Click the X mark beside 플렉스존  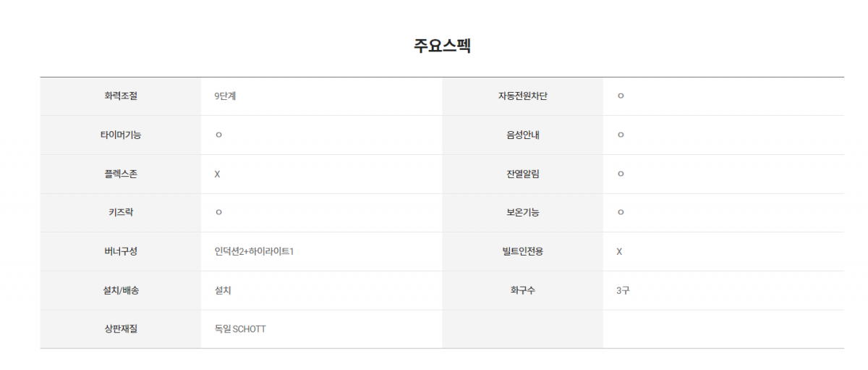(x=217, y=174)
